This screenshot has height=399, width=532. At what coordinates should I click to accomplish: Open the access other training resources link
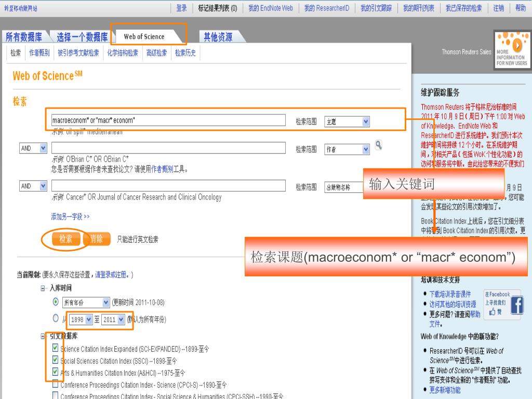pyautogui.click(x=453, y=304)
